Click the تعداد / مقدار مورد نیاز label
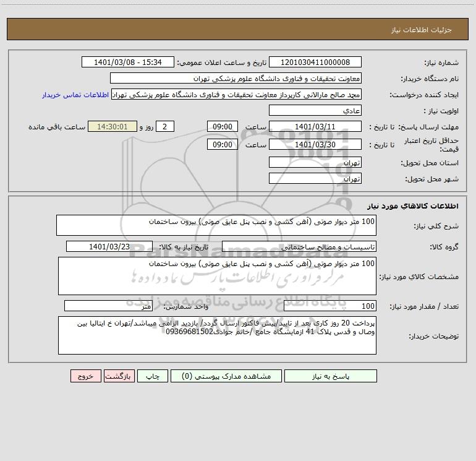Viewport: 476px width, 461px height. tap(424, 307)
